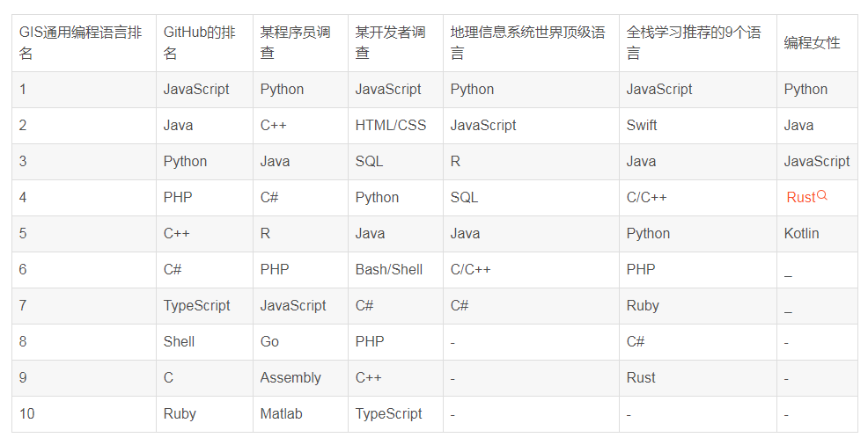Select the Assembly cell in row 9

tap(300, 378)
